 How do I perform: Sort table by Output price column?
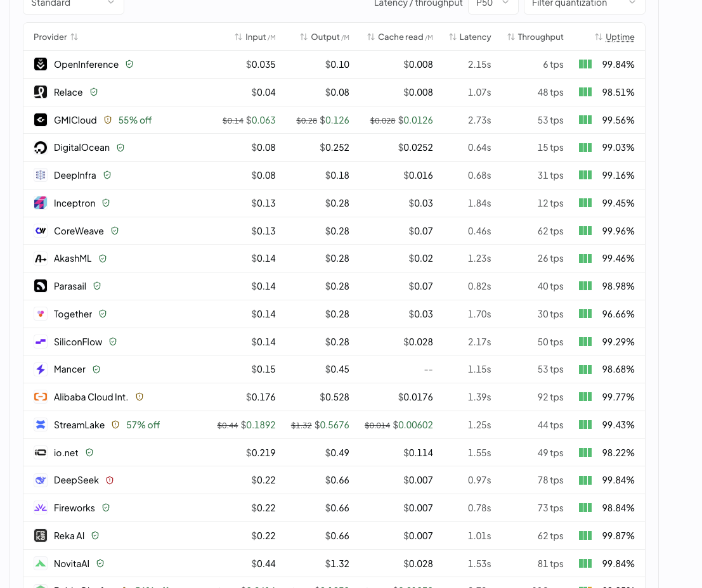click(324, 37)
